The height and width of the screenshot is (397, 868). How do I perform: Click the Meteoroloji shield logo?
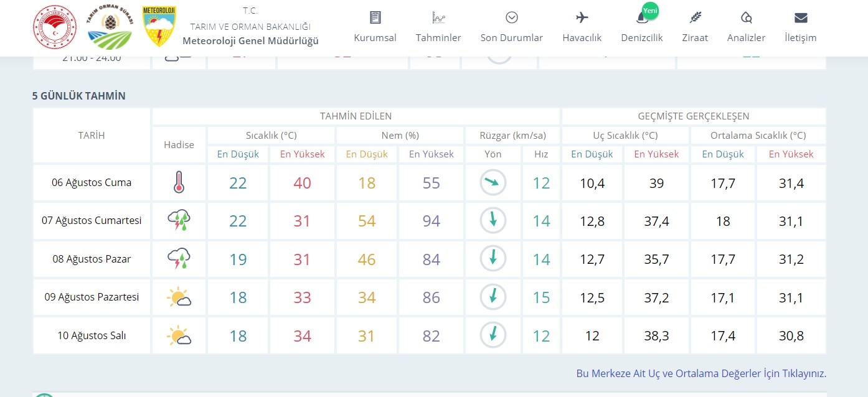[x=159, y=27]
